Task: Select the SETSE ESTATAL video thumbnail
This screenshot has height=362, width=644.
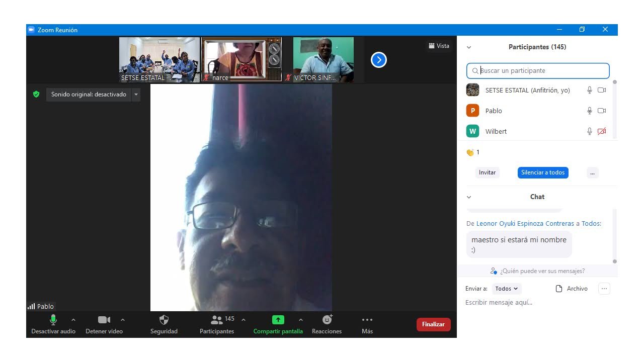Action: point(159,60)
